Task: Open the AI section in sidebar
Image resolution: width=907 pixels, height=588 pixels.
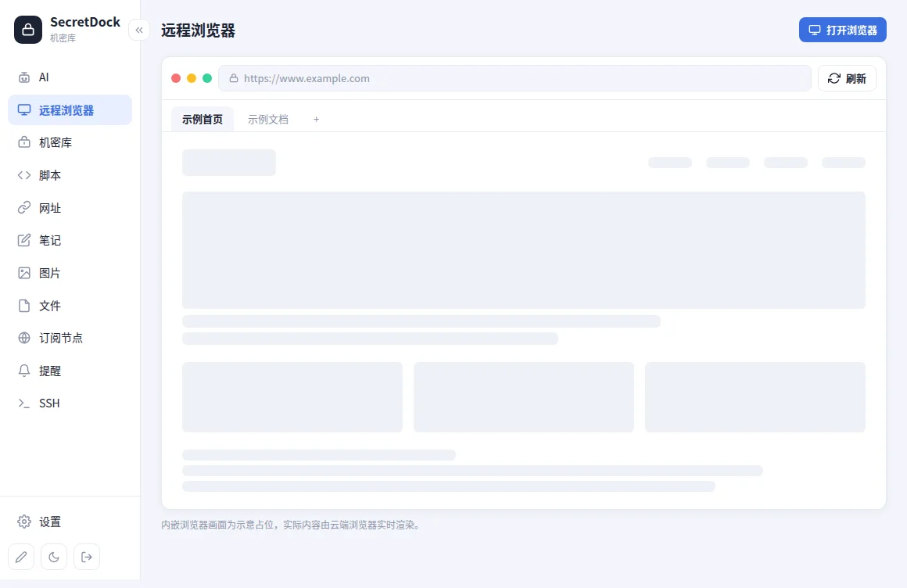Action: [70, 77]
